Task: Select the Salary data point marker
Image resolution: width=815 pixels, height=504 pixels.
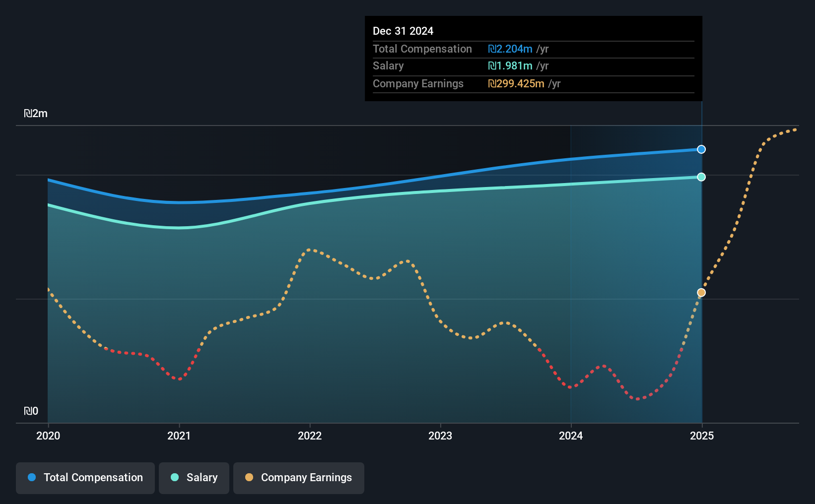Action: [701, 177]
